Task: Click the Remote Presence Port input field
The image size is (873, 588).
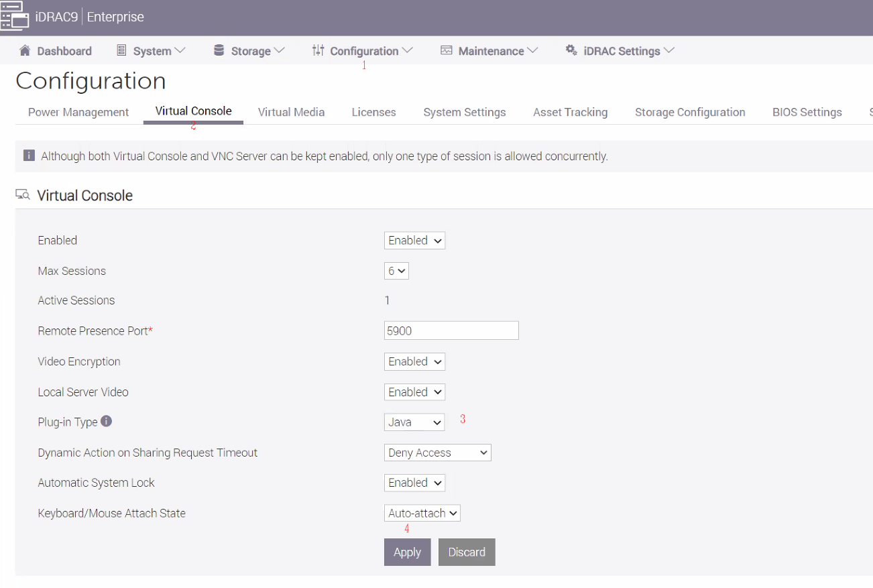Action: (451, 330)
